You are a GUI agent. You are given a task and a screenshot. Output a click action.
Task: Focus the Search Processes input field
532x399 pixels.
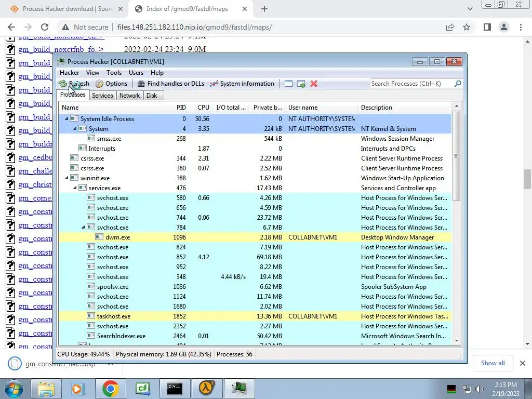coord(412,84)
